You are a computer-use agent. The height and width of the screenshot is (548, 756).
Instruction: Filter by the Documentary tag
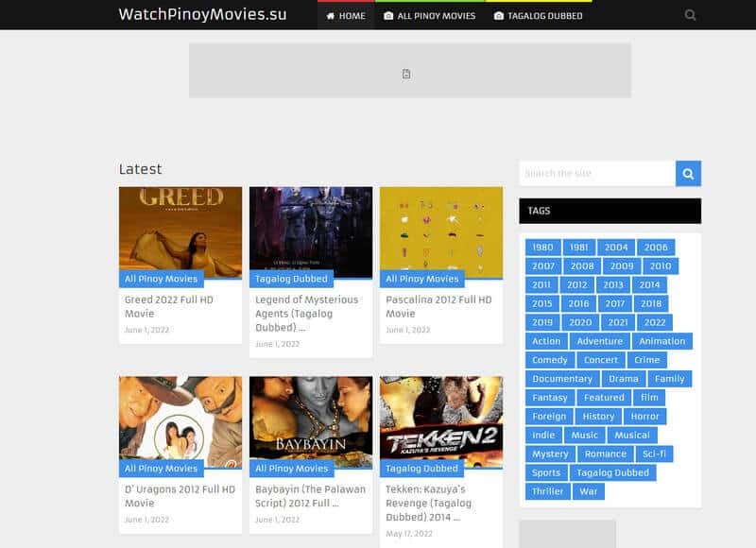(x=562, y=379)
